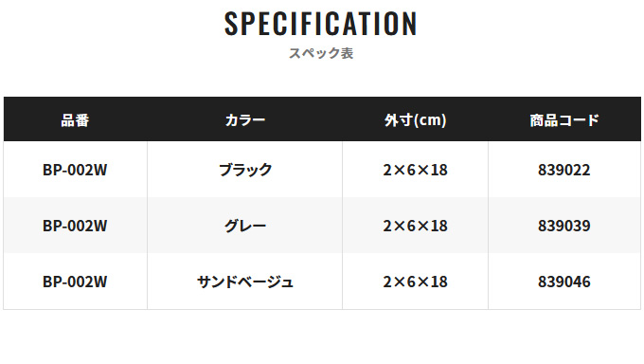Select BP-002W in the サンドベージュ row

point(75,282)
